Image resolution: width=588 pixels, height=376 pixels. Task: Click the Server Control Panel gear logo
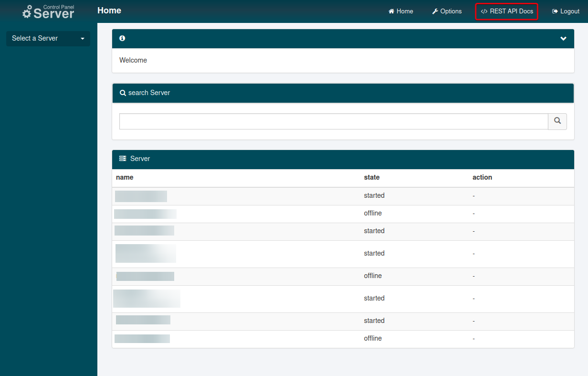(27, 12)
